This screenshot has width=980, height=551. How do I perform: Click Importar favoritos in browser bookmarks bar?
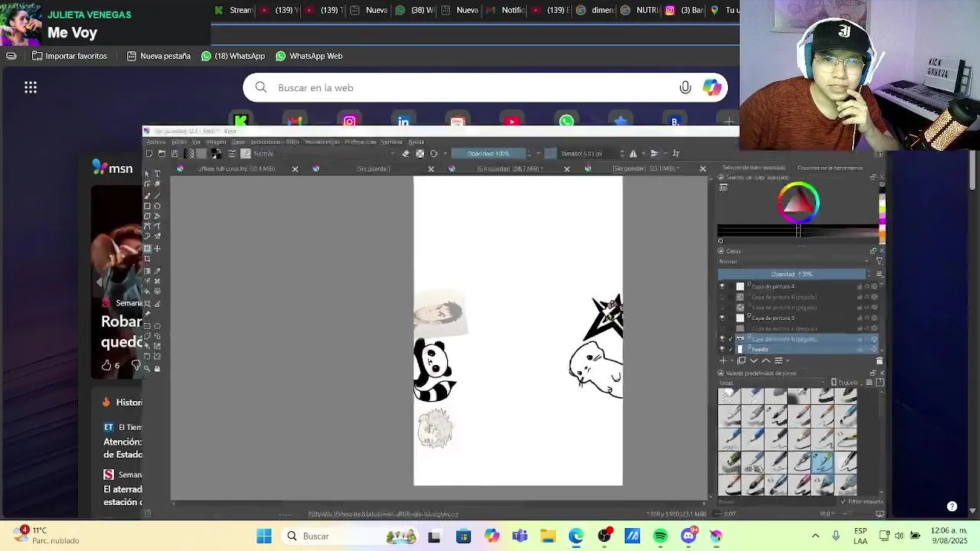pyautogui.click(x=69, y=56)
